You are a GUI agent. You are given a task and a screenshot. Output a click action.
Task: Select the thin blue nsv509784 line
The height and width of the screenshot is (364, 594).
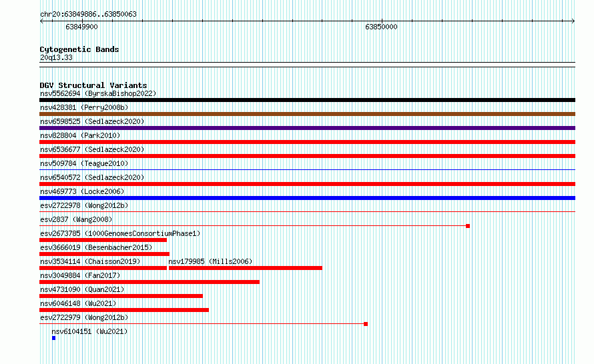[307, 169]
